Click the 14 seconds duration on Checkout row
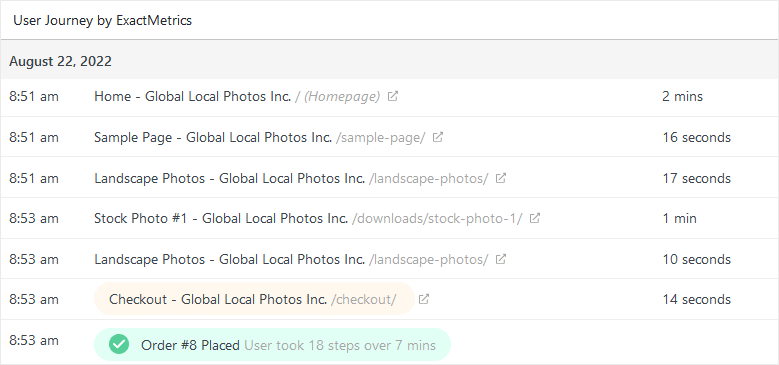Viewport: 779px width, 365px height. click(x=697, y=299)
